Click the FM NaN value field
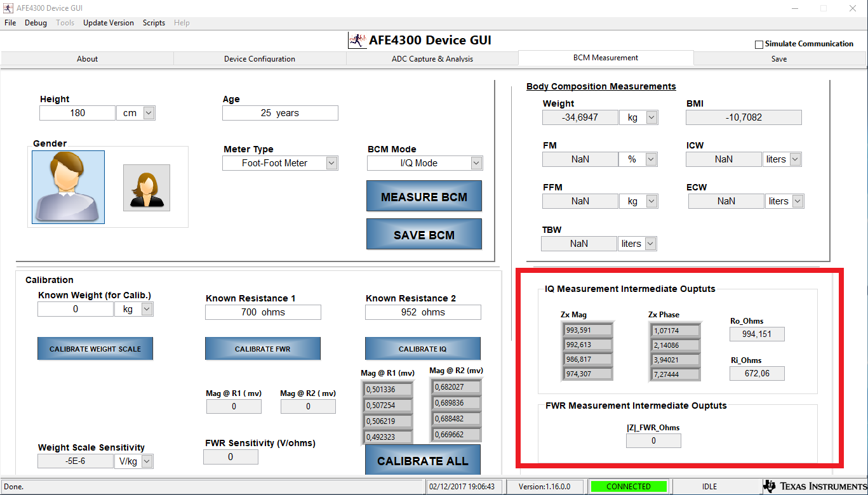Viewport: 868px width, 495px height. (x=580, y=159)
